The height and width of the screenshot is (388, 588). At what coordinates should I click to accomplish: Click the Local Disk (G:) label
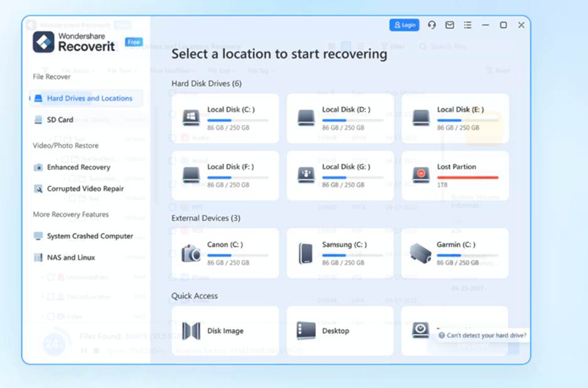coord(346,166)
